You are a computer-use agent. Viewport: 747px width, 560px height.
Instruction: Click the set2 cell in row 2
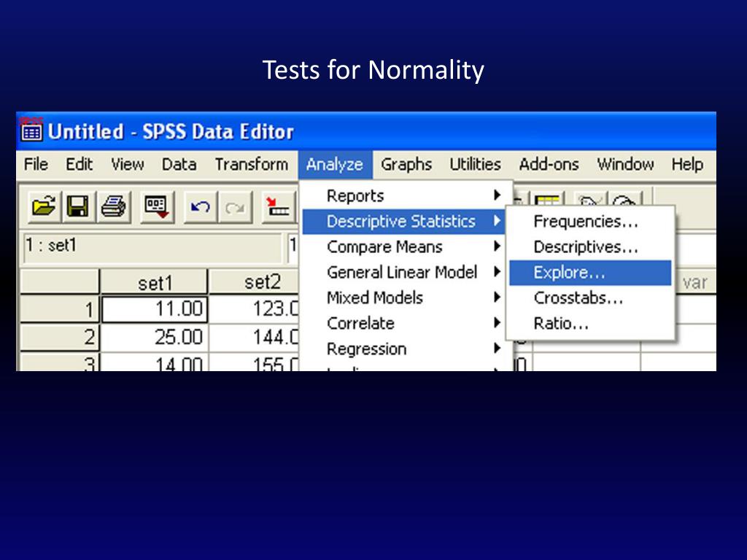point(255,338)
